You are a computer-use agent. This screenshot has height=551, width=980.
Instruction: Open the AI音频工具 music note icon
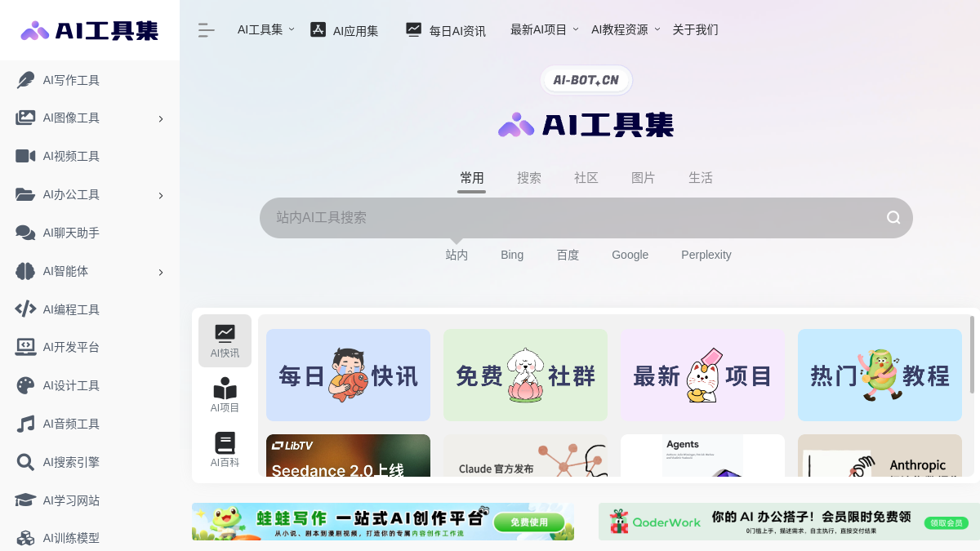(25, 424)
